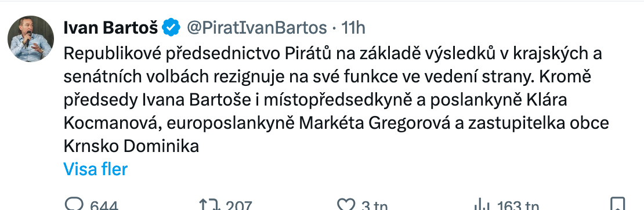The image size is (644, 210).
Task: Open the tweet via the 11h timestamp
Action: (353, 28)
